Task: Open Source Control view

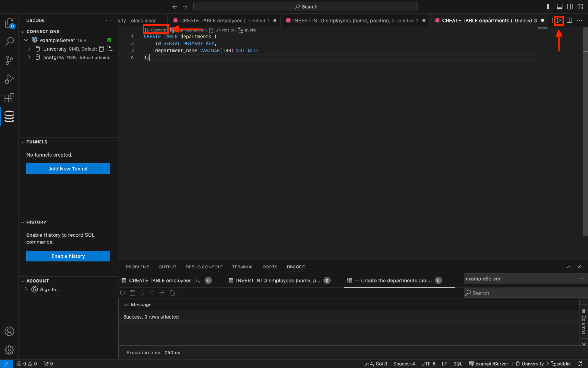Action: coord(9,60)
